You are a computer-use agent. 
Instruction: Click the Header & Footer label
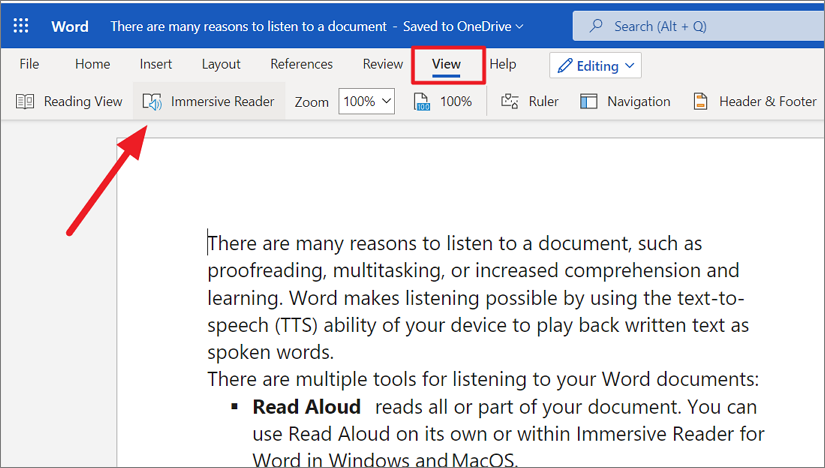768,101
